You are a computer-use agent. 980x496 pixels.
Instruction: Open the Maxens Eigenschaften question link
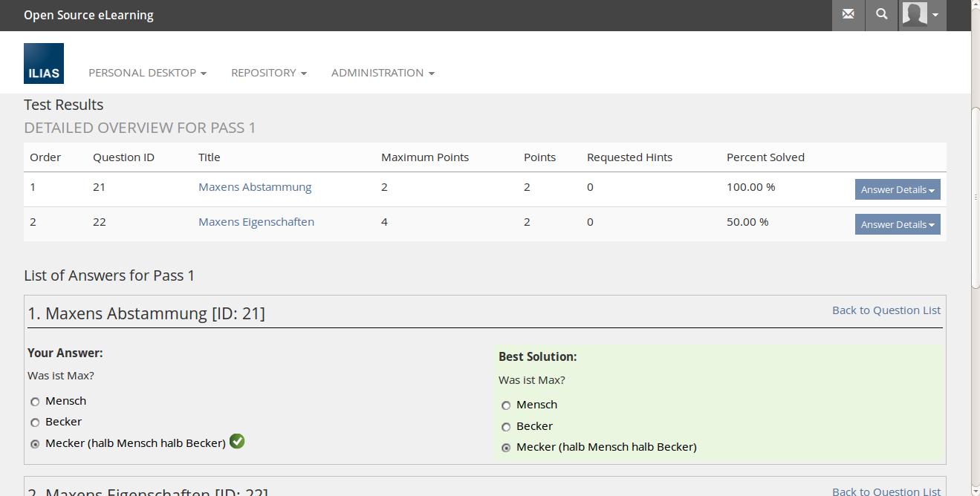[256, 222]
